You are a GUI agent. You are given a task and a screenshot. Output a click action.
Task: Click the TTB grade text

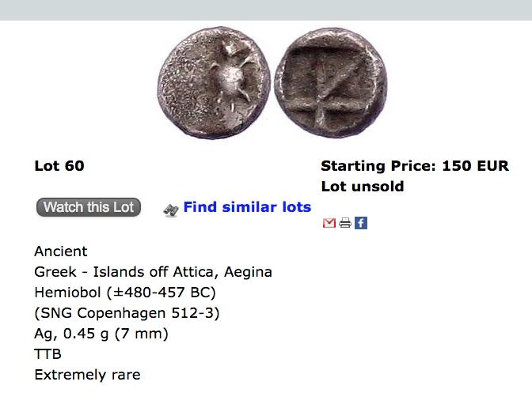click(48, 354)
